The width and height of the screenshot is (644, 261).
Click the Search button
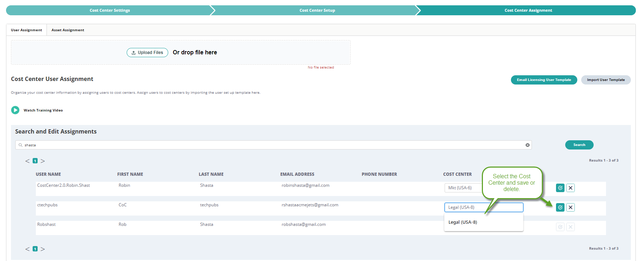click(x=579, y=145)
